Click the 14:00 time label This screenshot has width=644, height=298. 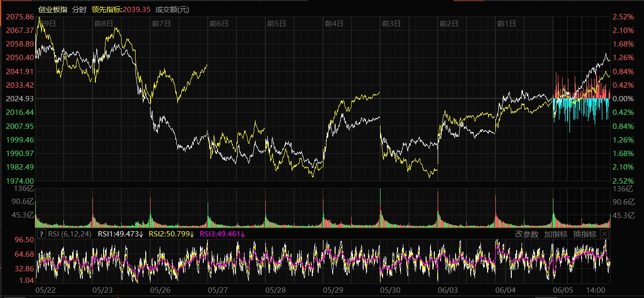pyautogui.click(x=596, y=290)
